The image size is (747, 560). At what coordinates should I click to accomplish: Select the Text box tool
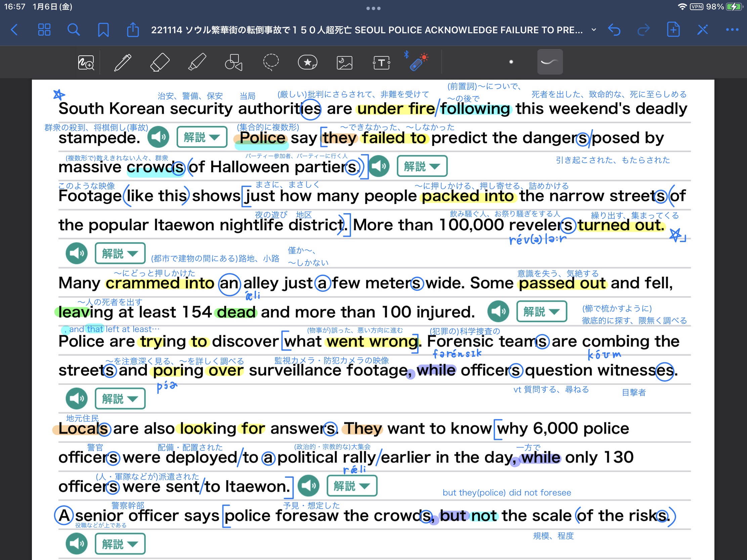(x=381, y=62)
